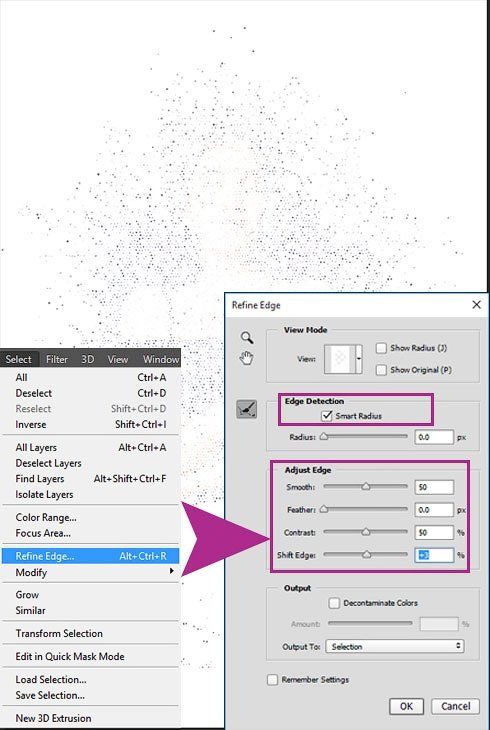The image size is (490, 730).
Task: Toggle Remember Settings checkbox
Action: pyautogui.click(x=272, y=680)
